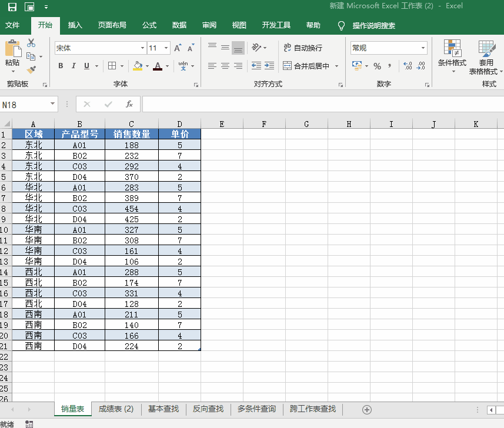The height and width of the screenshot is (428, 504).
Task: Add new sheet with plus icon
Action: tap(367, 409)
